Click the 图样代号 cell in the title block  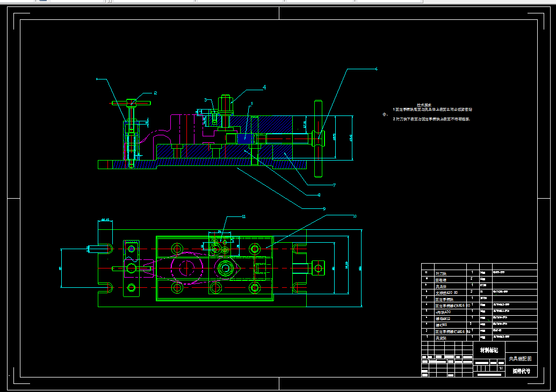[x=521, y=371]
